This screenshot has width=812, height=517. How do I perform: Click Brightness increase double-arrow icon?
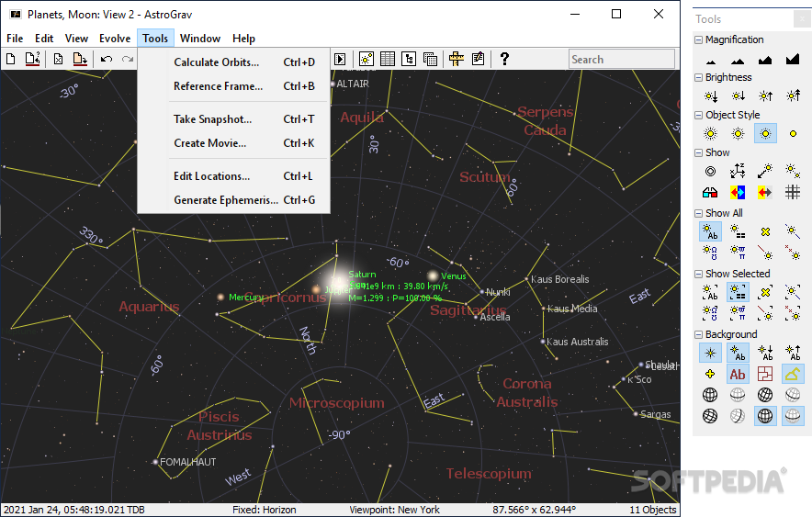tap(793, 96)
